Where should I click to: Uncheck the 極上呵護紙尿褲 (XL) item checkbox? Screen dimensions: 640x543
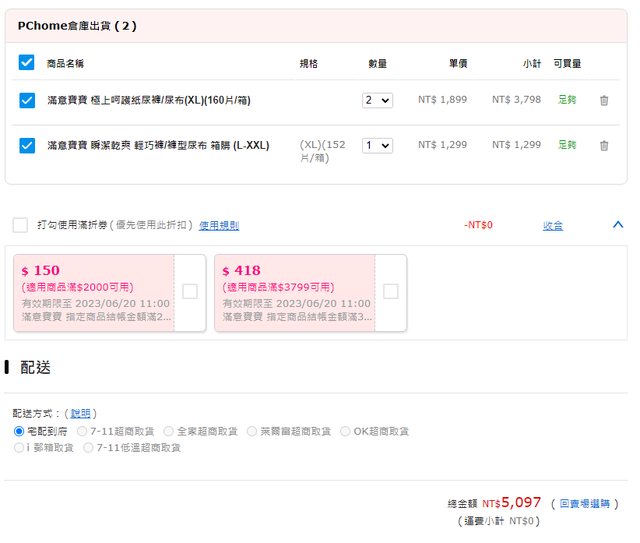27,100
